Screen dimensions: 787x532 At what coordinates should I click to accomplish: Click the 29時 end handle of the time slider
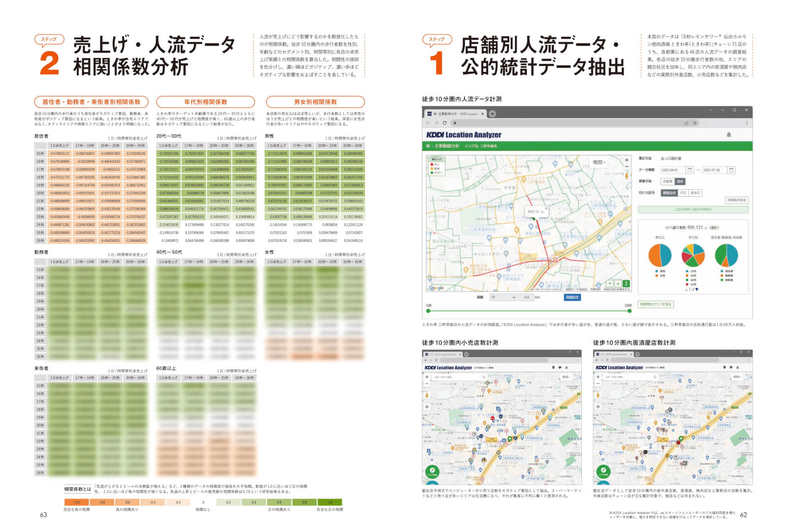click(629, 311)
